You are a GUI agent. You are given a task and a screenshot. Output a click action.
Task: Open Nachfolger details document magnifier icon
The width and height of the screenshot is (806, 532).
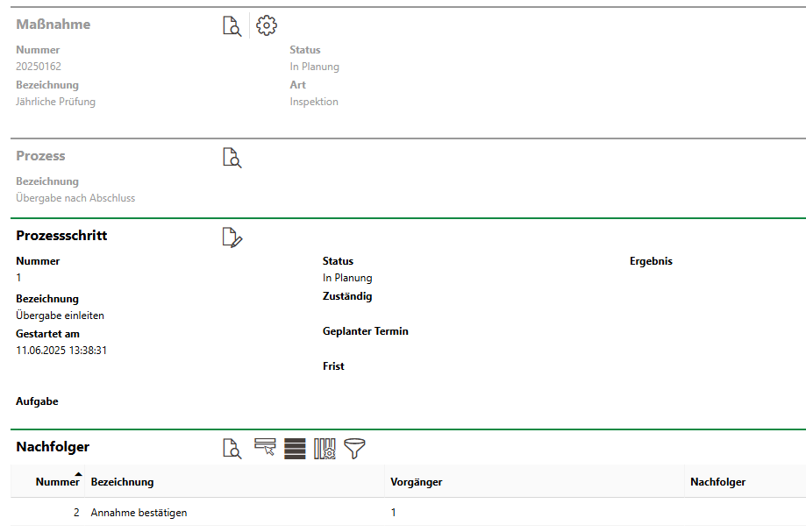point(232,448)
